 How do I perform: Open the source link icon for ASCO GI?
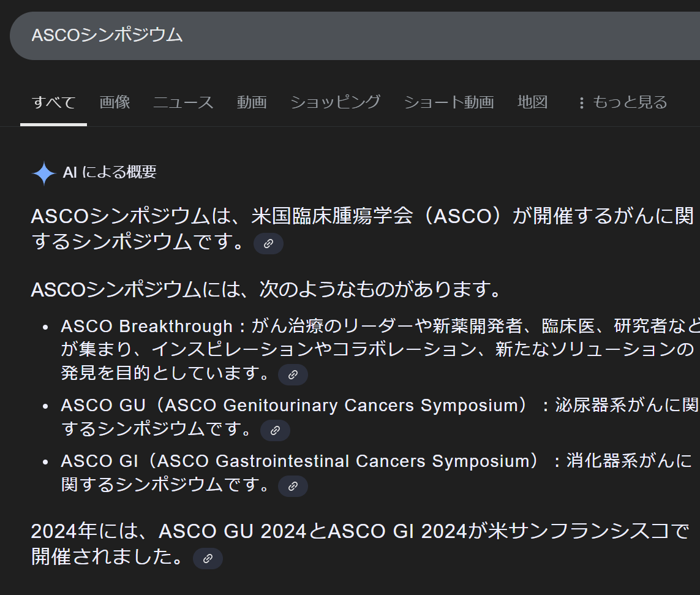coord(293,486)
